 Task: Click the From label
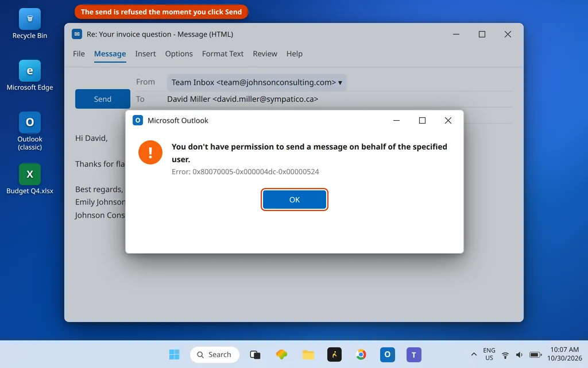tap(145, 82)
